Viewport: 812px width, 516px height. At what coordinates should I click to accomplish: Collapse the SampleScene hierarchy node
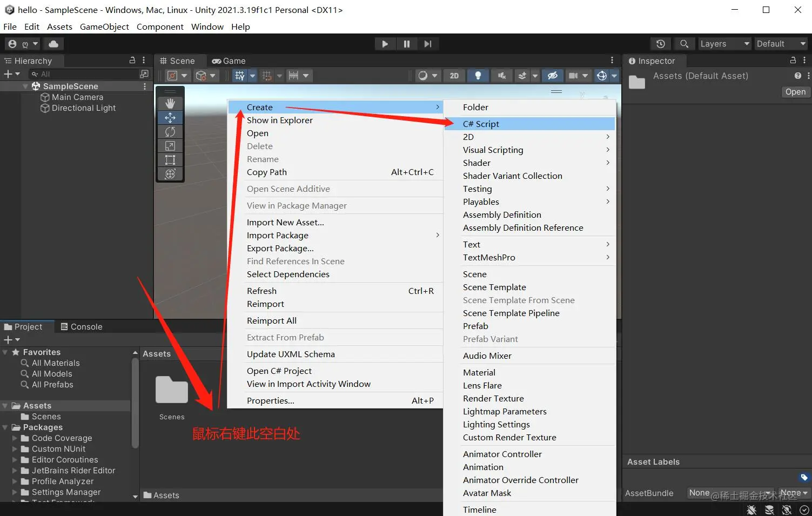coord(25,86)
